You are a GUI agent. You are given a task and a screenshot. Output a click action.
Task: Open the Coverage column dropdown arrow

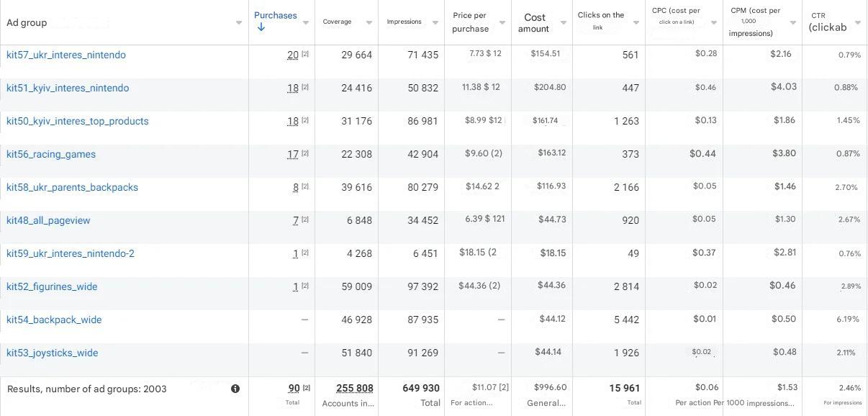pyautogui.click(x=369, y=23)
